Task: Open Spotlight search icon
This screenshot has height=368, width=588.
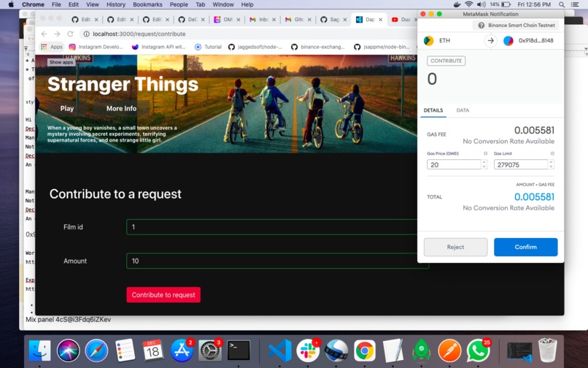Action: tap(562, 4)
